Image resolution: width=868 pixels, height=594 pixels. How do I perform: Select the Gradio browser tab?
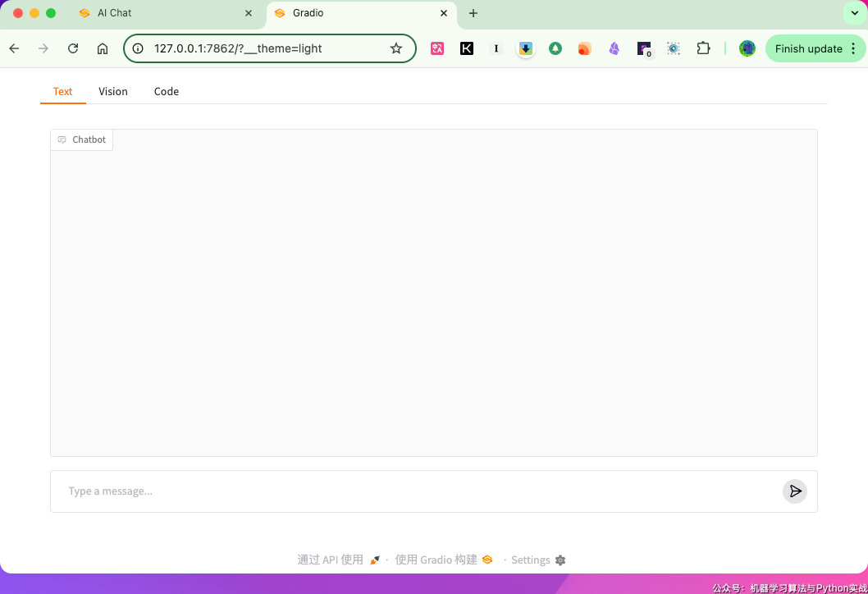[x=362, y=13]
